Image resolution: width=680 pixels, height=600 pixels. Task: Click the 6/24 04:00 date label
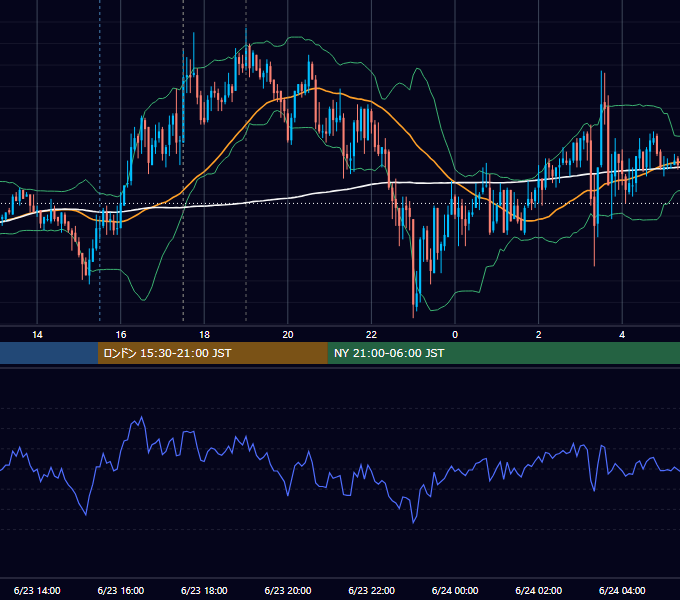[622, 590]
